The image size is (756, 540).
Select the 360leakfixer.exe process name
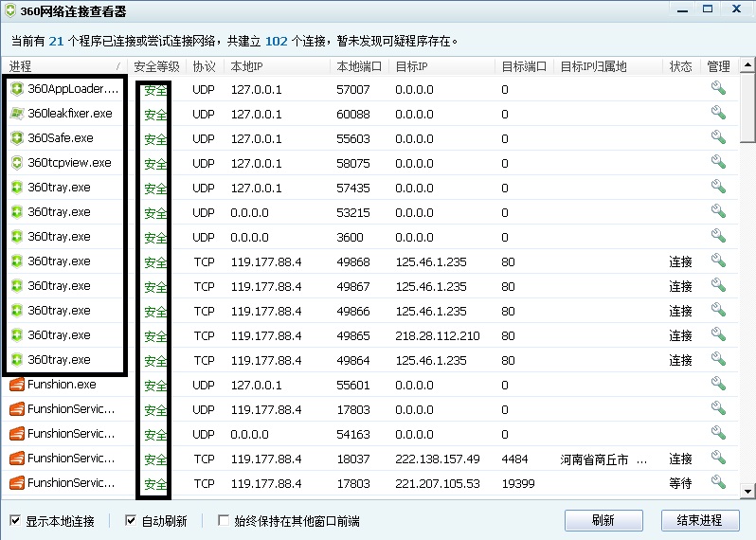tap(70, 114)
